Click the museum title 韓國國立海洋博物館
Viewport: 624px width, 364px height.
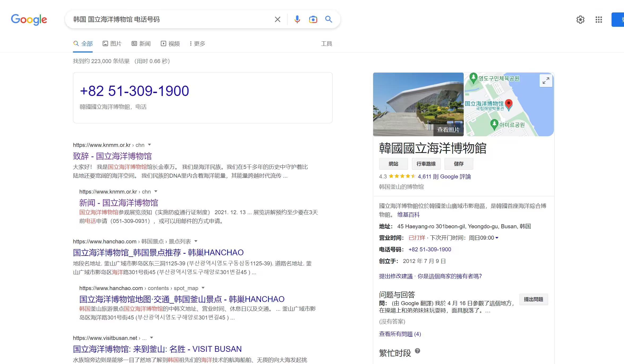[x=433, y=148]
